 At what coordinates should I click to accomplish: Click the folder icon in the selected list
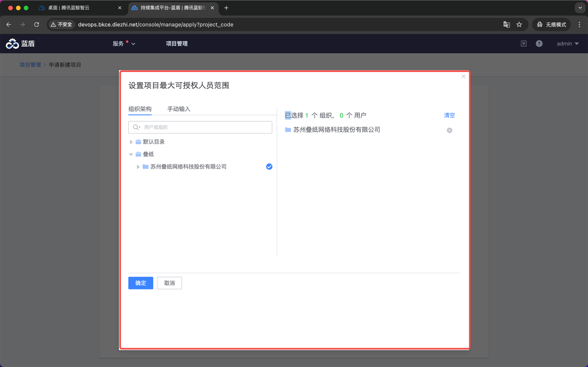pyautogui.click(x=288, y=130)
